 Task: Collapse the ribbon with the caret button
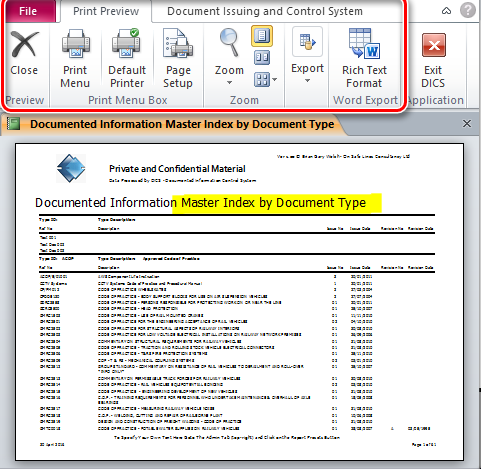coord(446,11)
